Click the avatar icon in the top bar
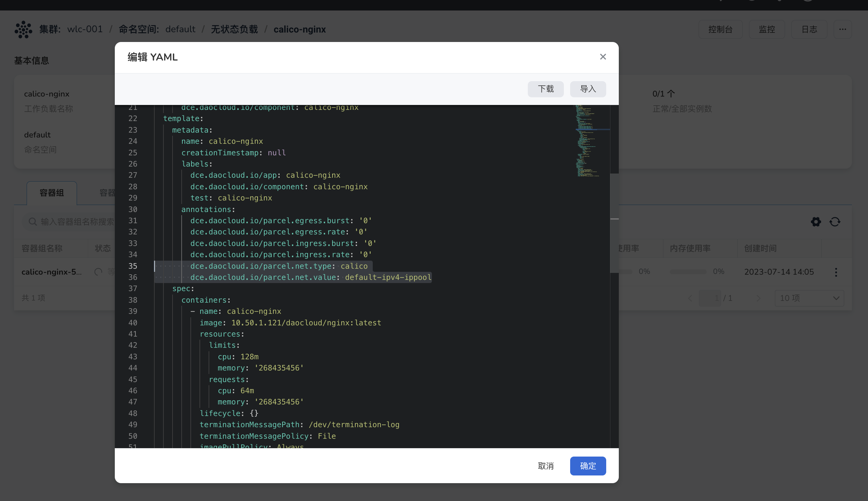 pyautogui.click(x=808, y=1)
